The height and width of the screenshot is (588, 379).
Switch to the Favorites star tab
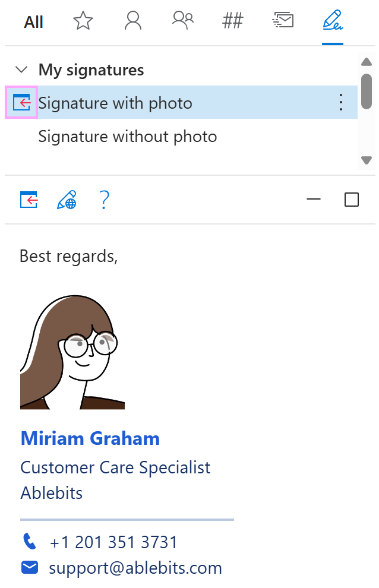click(83, 22)
